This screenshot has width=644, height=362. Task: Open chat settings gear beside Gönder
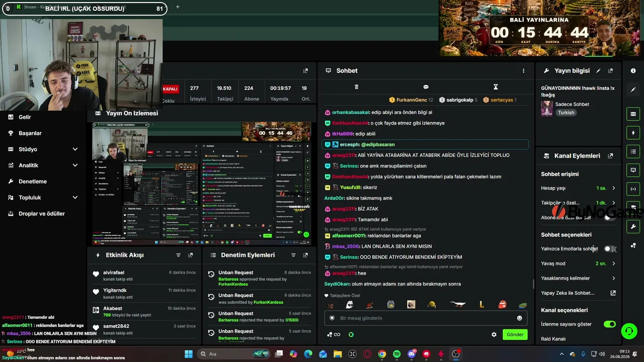[494, 334]
